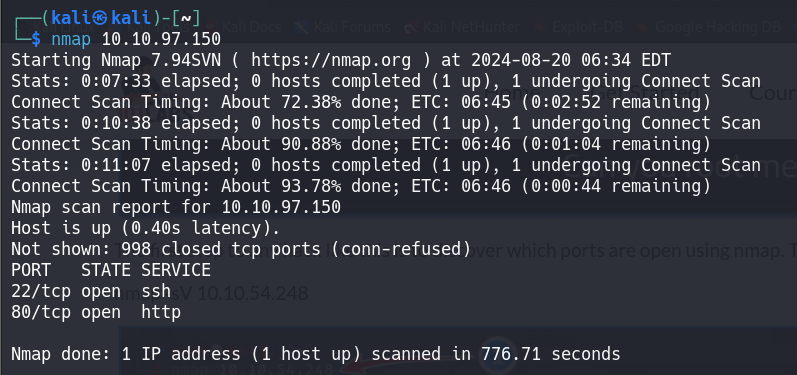The width and height of the screenshot is (797, 375).
Task: Click the PORT column header
Action: (31, 270)
